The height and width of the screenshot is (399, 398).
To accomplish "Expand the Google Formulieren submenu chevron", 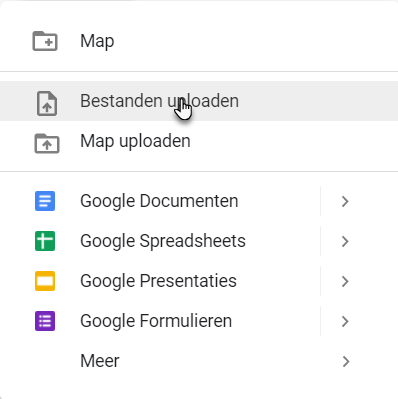I will coord(345,321).
